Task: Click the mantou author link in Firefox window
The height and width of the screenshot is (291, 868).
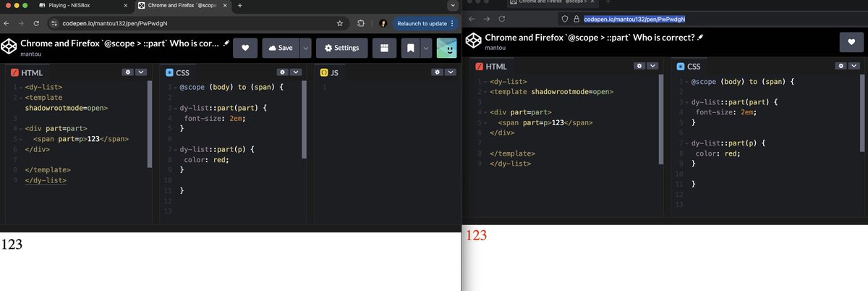Action: 495,48
